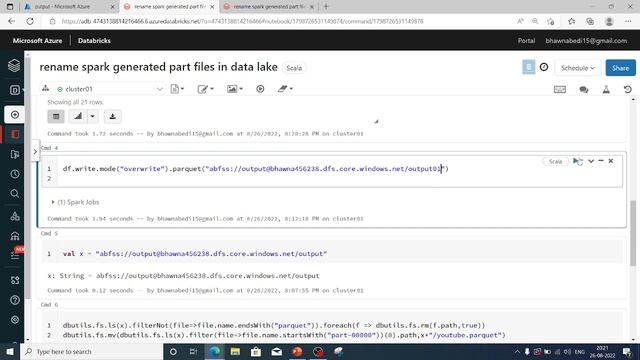The height and width of the screenshot is (360, 640).
Task: Click the highlighted notebook view icon near Schedule
Action: click(x=529, y=67)
